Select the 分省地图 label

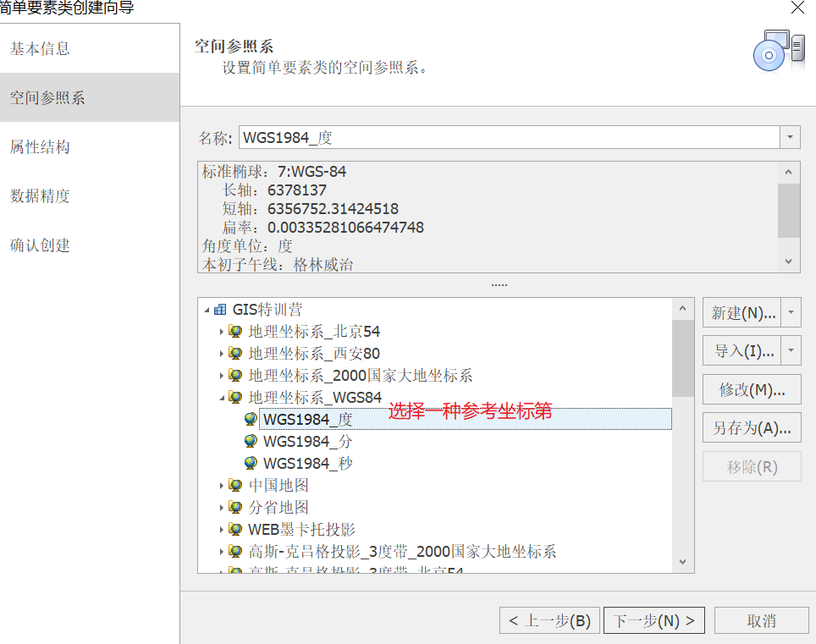pos(278,507)
